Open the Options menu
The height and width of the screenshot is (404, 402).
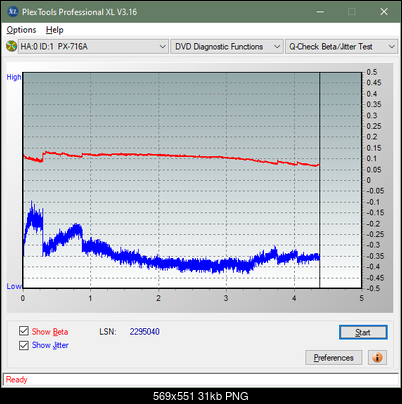point(21,30)
